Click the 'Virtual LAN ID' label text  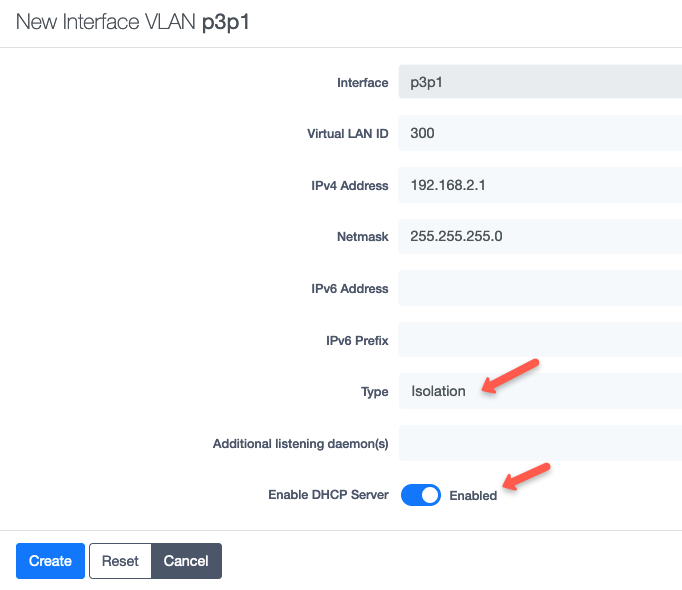point(347,134)
